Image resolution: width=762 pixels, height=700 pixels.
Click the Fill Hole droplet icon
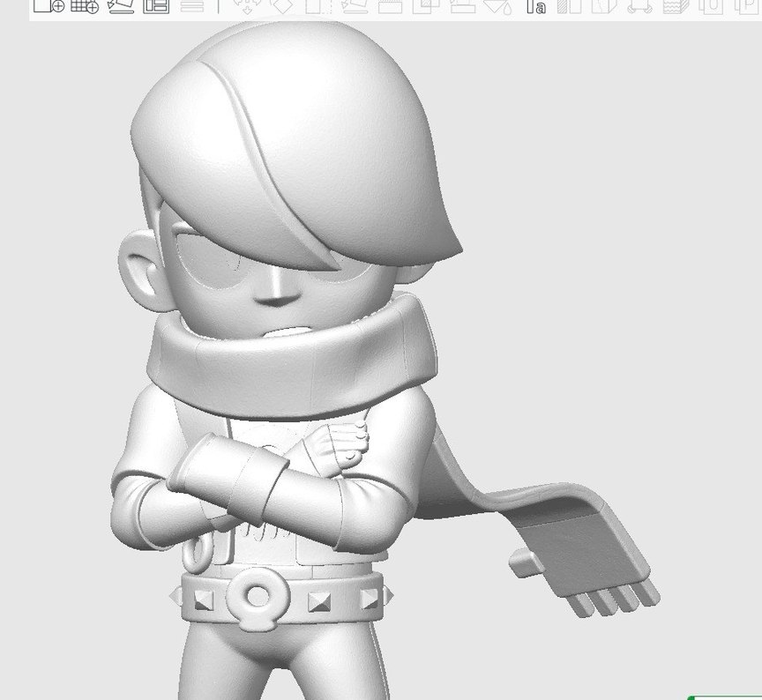click(508, 9)
